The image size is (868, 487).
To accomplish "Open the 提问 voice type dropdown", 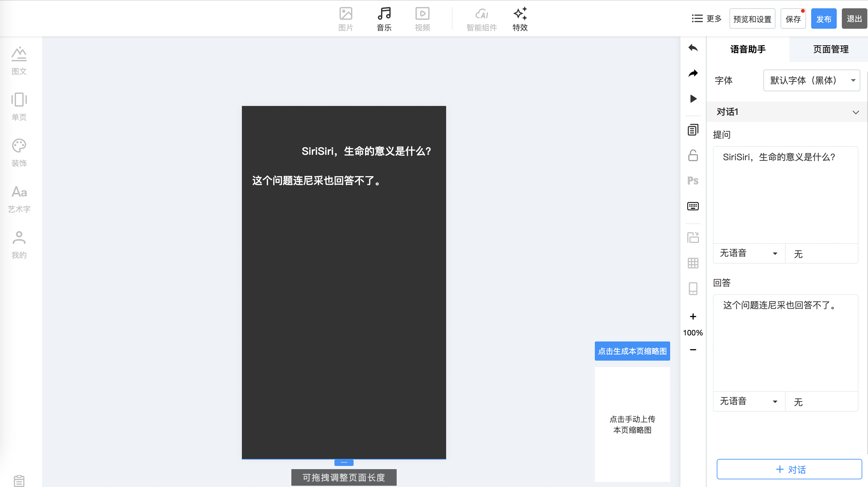I will 749,253.
